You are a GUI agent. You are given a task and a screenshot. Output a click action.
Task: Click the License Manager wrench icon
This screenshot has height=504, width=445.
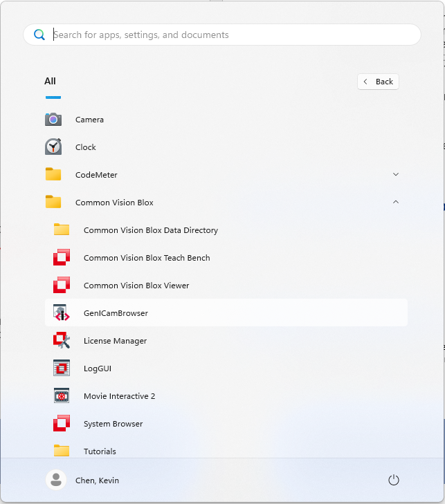click(x=62, y=340)
